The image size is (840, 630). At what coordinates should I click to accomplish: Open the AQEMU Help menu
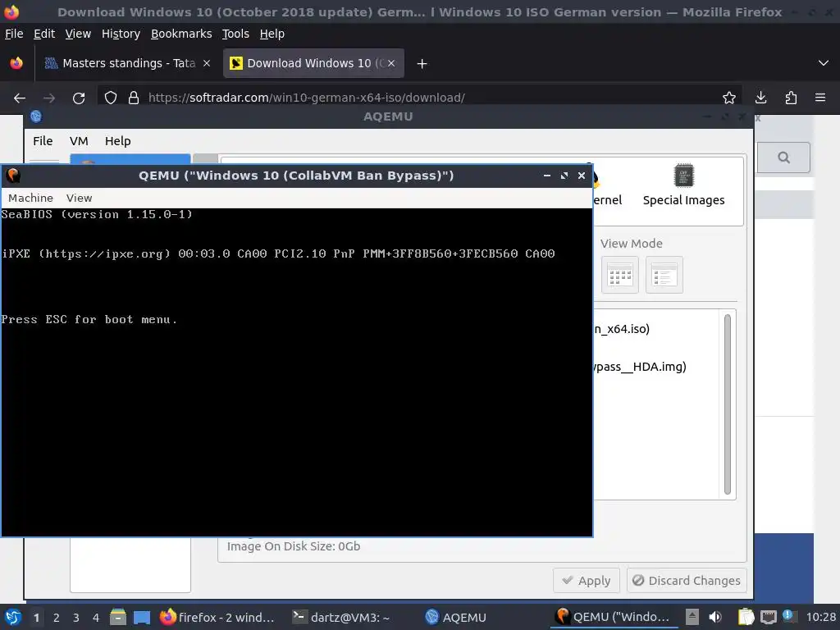tap(118, 141)
